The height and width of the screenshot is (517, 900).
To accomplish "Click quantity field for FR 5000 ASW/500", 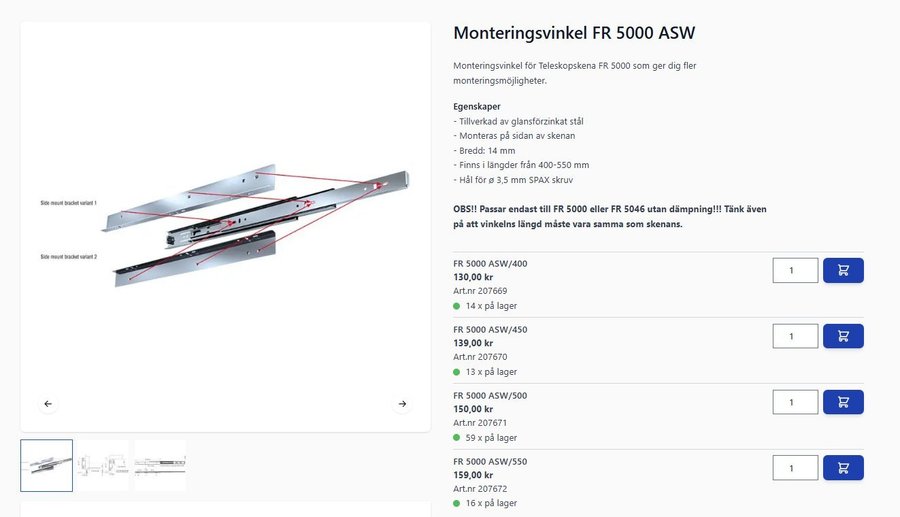I will pyautogui.click(x=795, y=402).
